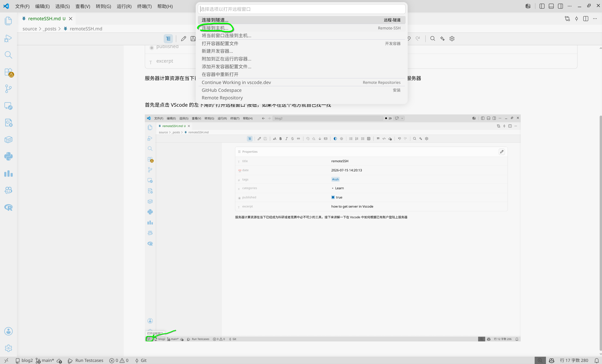Open the Python extension icon in sidebar
Screen dimensions: 602x364
(x=8, y=157)
